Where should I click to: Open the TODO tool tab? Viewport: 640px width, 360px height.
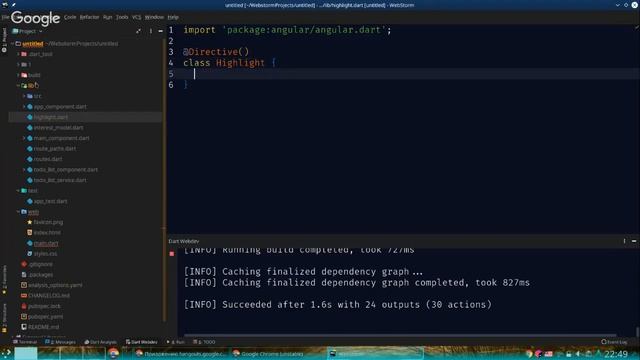204,342
